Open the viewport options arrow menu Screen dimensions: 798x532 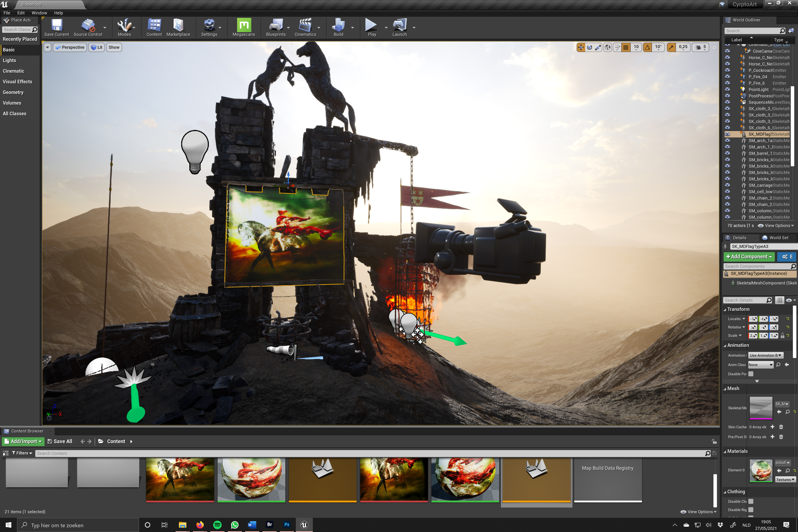point(48,48)
